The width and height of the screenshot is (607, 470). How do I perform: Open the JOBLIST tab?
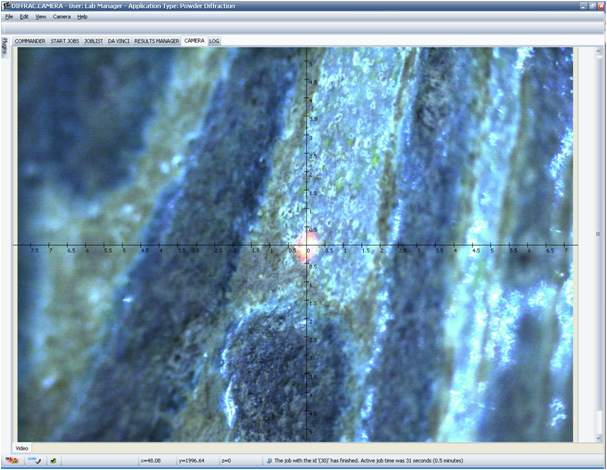[x=94, y=41]
